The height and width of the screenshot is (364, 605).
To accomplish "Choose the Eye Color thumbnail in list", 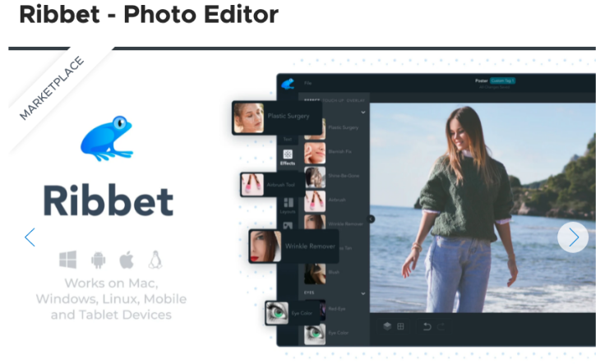I will tap(315, 334).
